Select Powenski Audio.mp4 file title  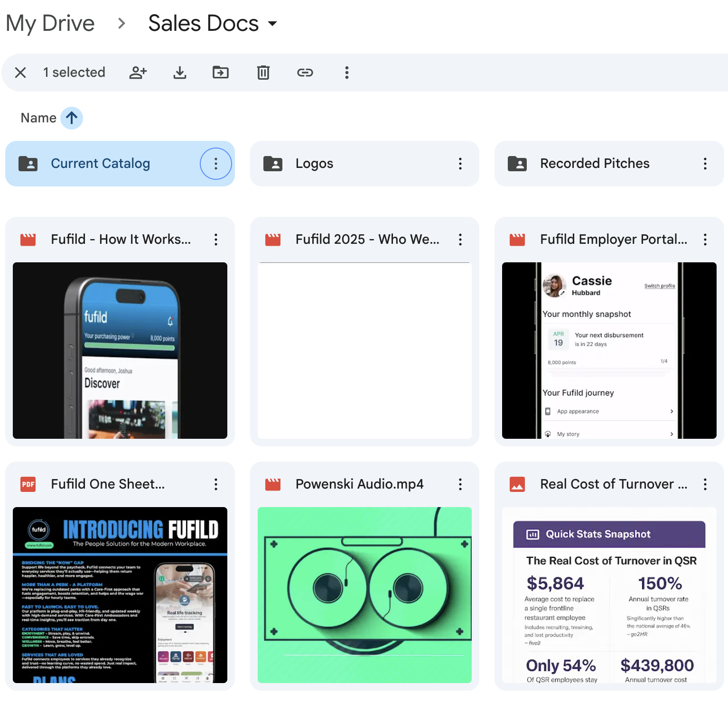point(359,484)
